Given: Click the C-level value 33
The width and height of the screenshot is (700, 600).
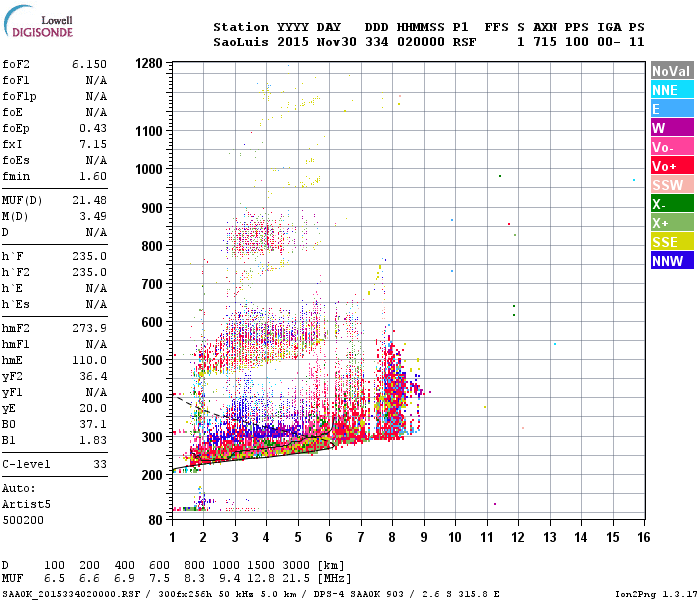Looking at the screenshot, I should tap(100, 464).
